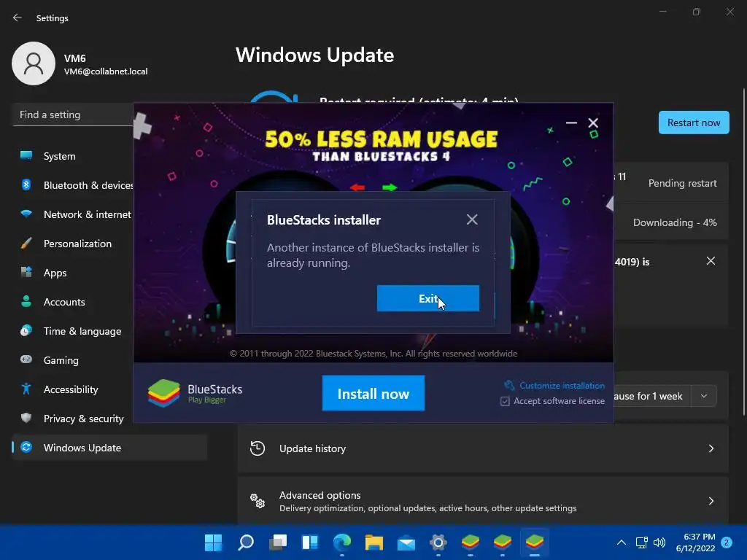747x560 pixels.
Task: Open Widgets from taskbar
Action: point(310,542)
